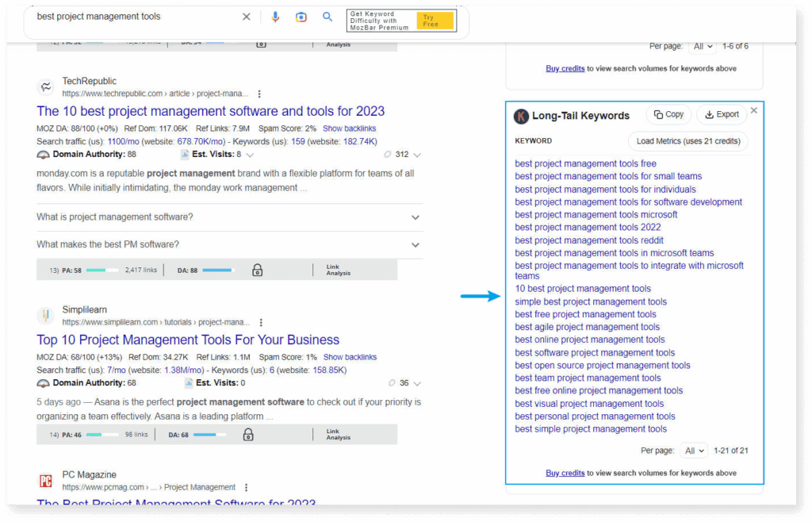Click 'Load Metrics (uses 21 credits)' button
This screenshot has height=522, width=812.
point(688,140)
